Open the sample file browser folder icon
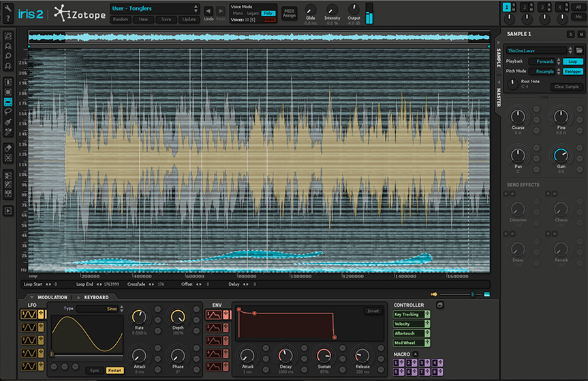The image size is (588, 381). point(579,50)
